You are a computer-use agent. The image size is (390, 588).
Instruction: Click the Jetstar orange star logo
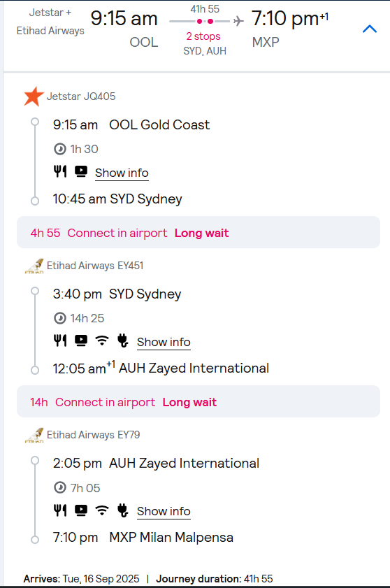click(x=34, y=96)
